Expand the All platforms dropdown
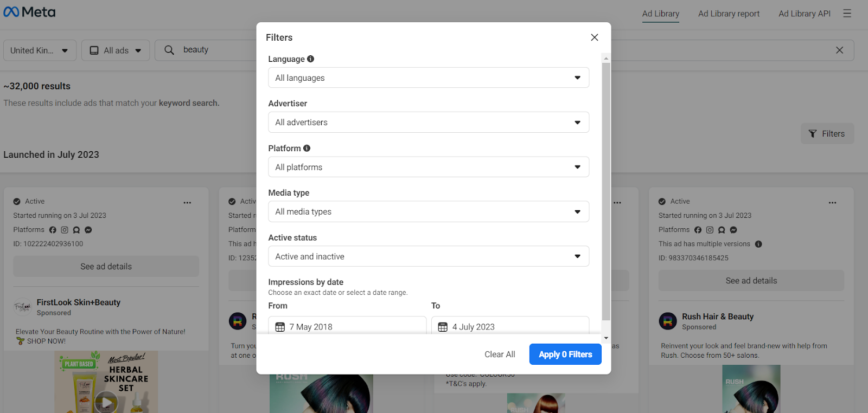This screenshot has height=413, width=868. (x=429, y=167)
